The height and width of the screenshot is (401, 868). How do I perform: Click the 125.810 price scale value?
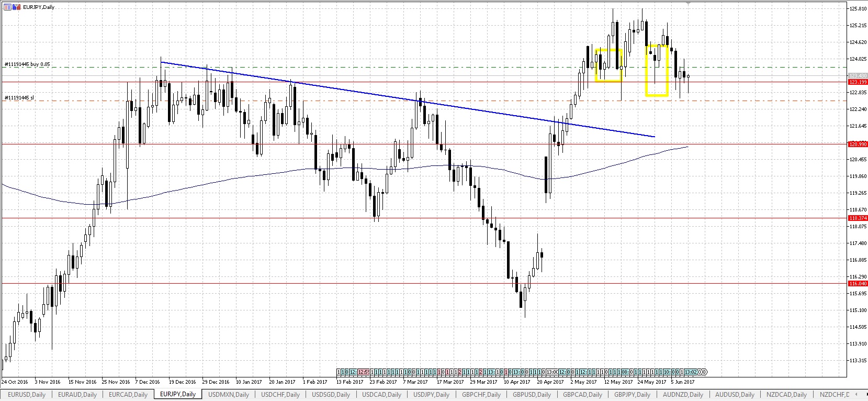859,9
